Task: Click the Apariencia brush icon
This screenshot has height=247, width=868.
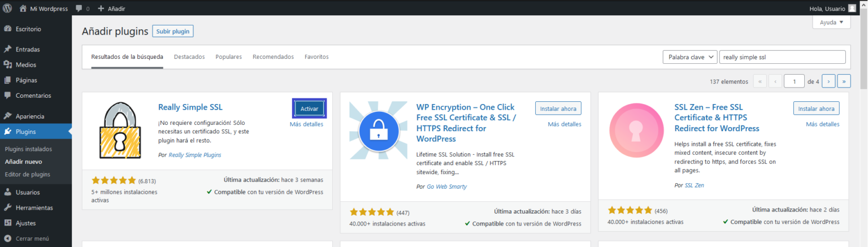Action: tap(8, 116)
